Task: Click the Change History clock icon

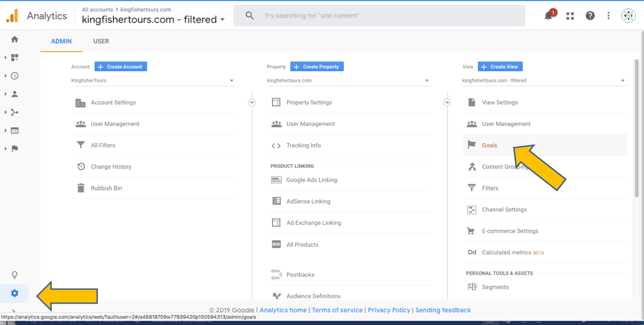Action: click(x=81, y=166)
